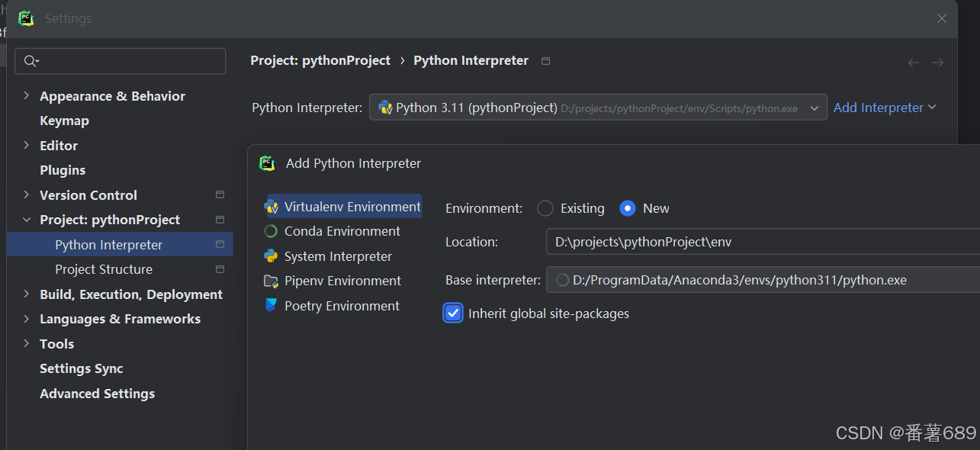Collapse the Project: pythonProject tree node
Image resolution: width=980 pixels, height=450 pixels.
[27, 220]
